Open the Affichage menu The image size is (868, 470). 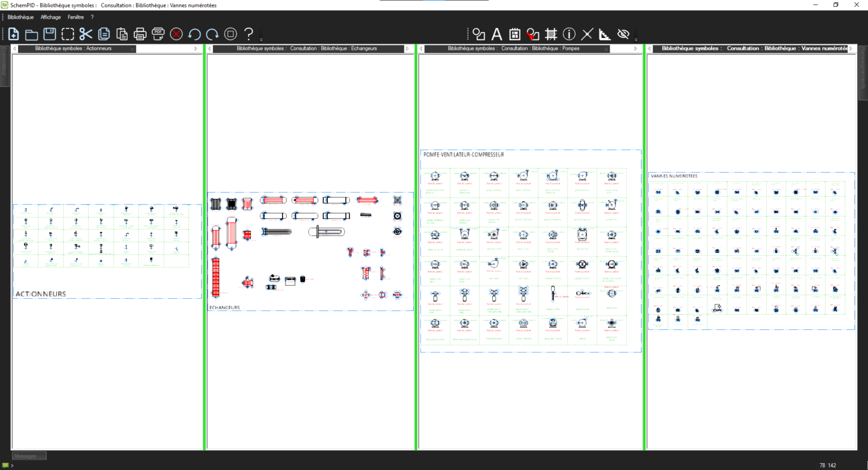tap(50, 17)
